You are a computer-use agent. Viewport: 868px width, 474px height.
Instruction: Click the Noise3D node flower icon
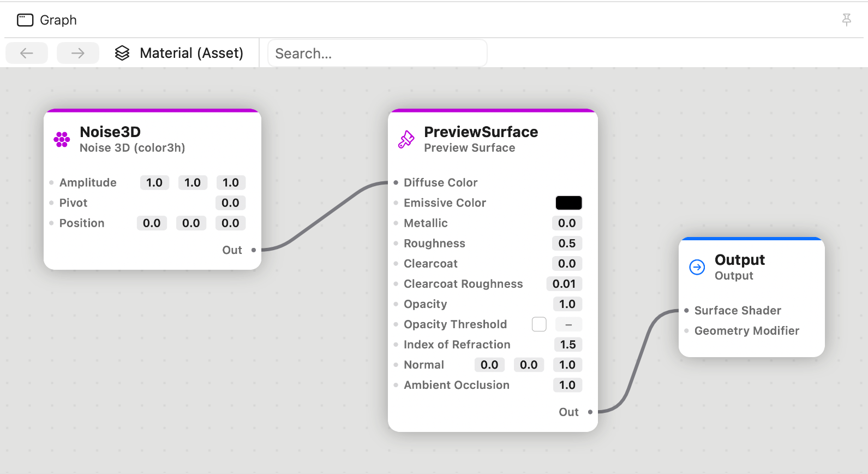62,139
